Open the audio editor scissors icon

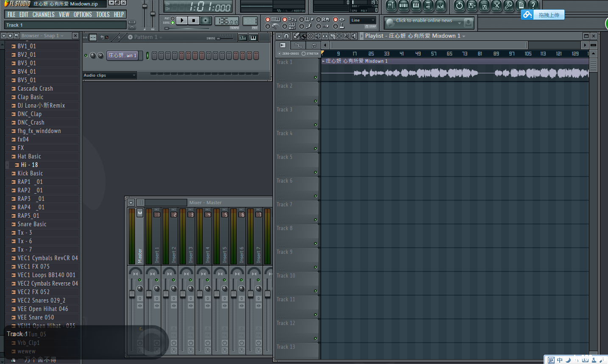coord(496,6)
